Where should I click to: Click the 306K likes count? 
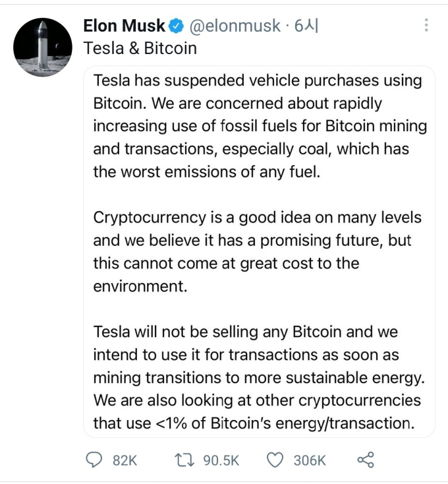pyautogui.click(x=310, y=460)
